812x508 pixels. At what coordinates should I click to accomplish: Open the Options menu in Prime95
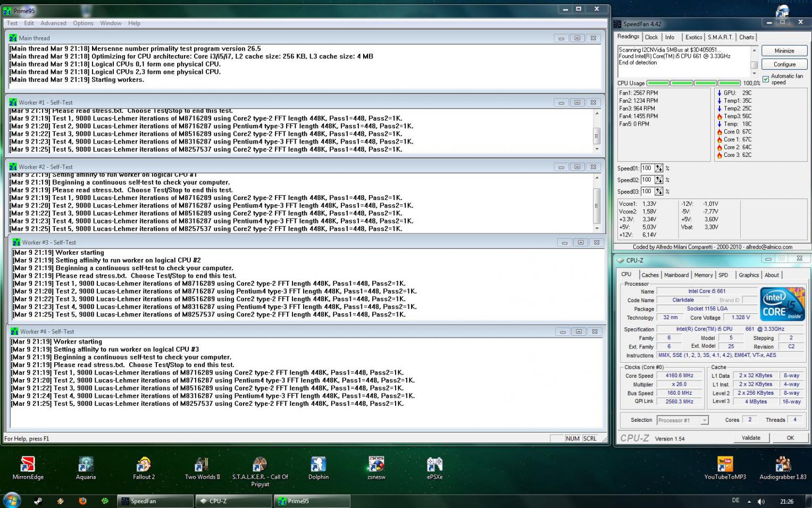click(x=83, y=23)
